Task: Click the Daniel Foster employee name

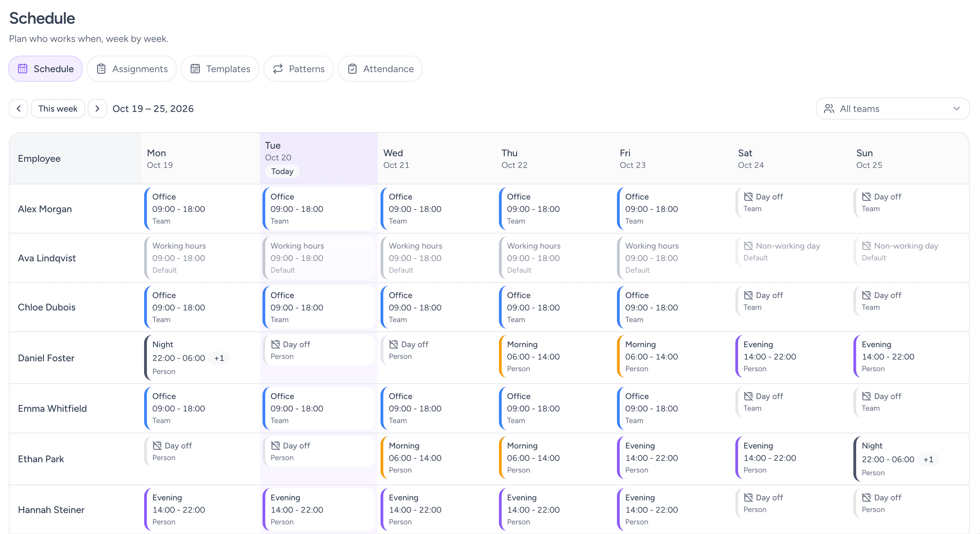Action: [46, 358]
